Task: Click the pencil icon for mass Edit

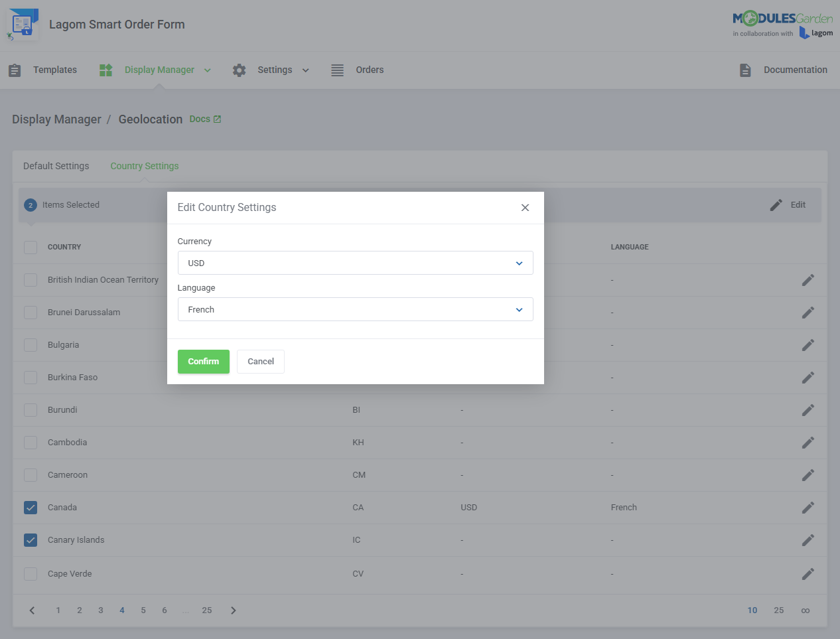Action: [x=776, y=205]
